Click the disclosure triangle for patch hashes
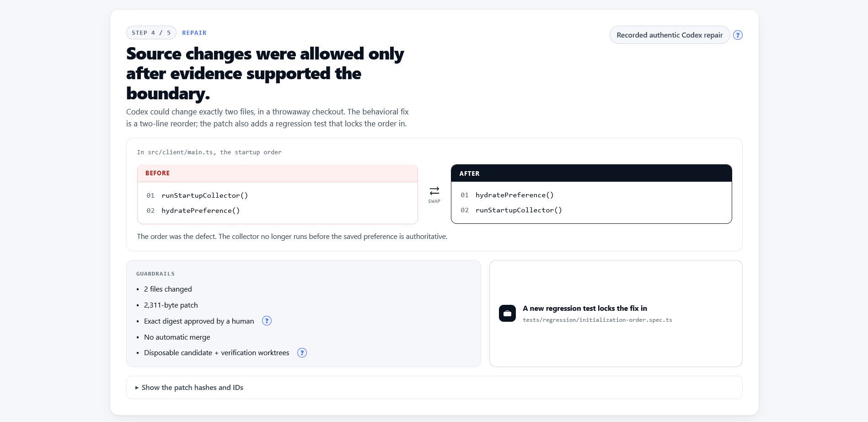 (x=137, y=388)
